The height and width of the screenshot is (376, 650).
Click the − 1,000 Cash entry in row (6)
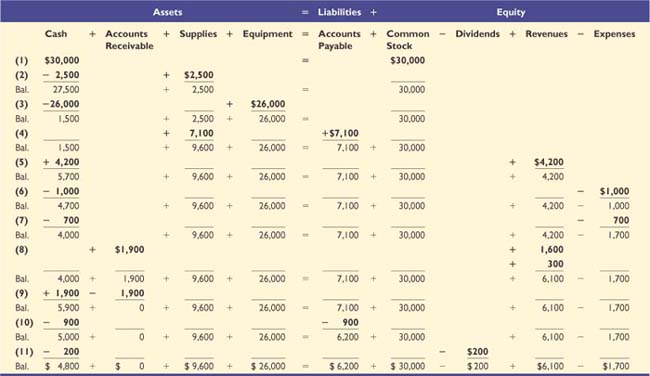click(x=61, y=192)
